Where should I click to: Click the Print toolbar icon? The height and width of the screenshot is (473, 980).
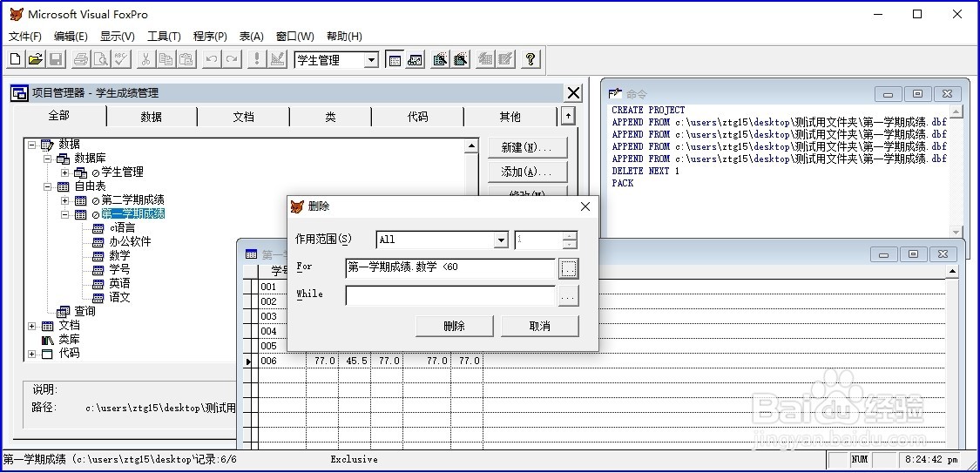(81, 59)
